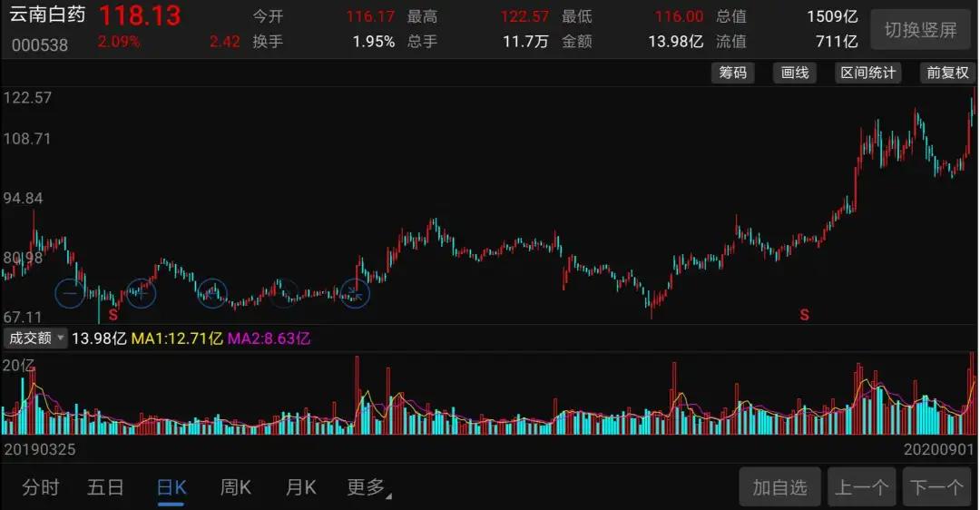Viewport: 980px width, 510px height.
Task: Click the 云南白药 stock name
Action: tap(47, 15)
